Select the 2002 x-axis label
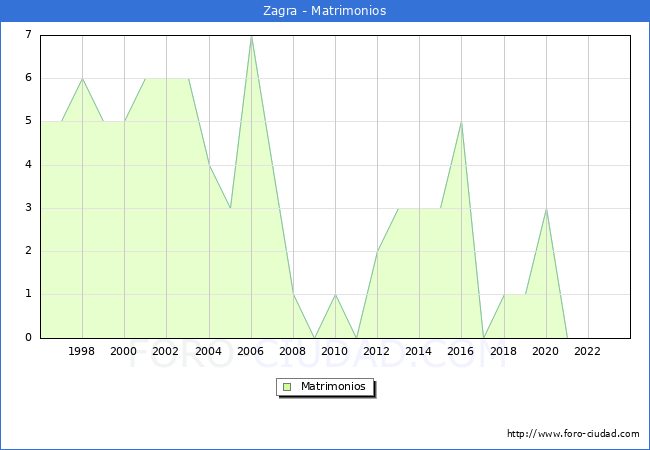The image size is (650, 450). (165, 351)
